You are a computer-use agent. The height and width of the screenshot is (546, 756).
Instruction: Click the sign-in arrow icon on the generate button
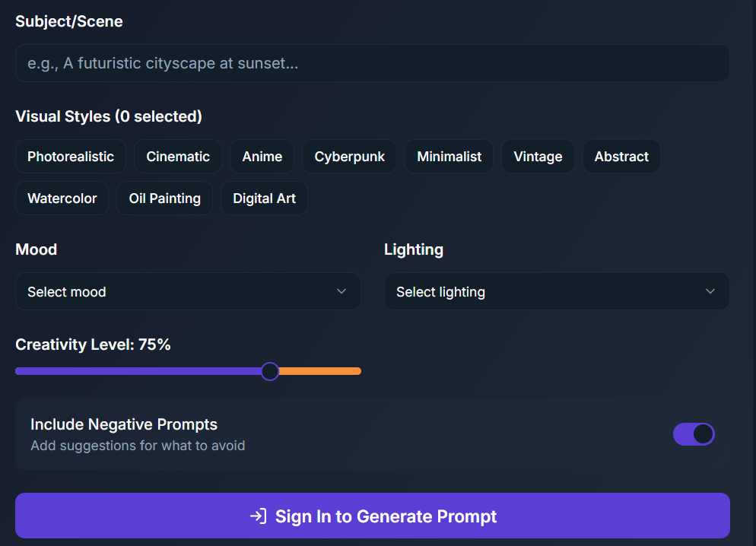point(257,516)
